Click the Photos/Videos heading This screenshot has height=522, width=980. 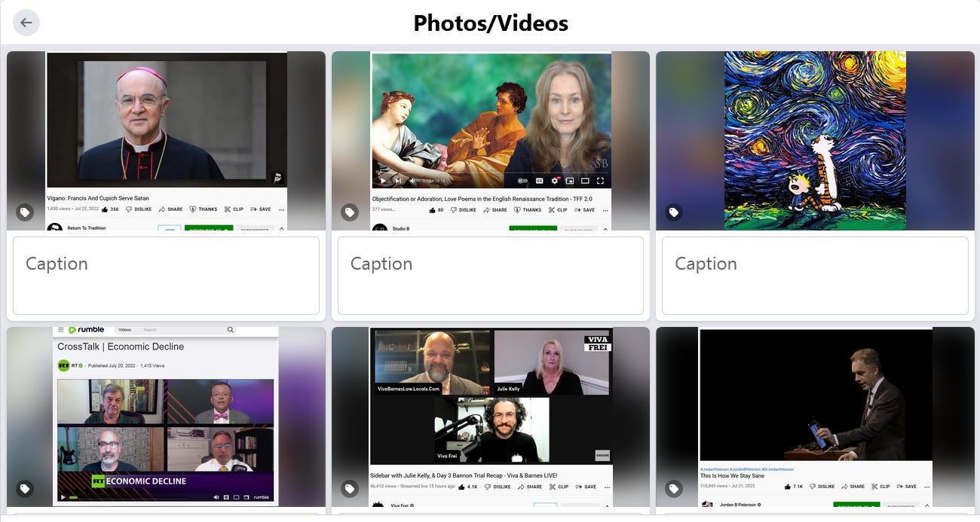click(491, 23)
